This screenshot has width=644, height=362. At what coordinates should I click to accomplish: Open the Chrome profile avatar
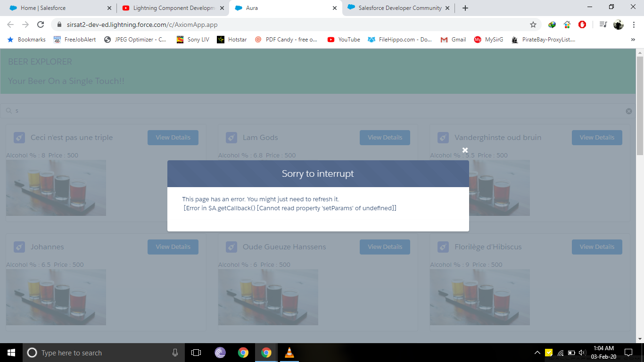click(x=619, y=25)
